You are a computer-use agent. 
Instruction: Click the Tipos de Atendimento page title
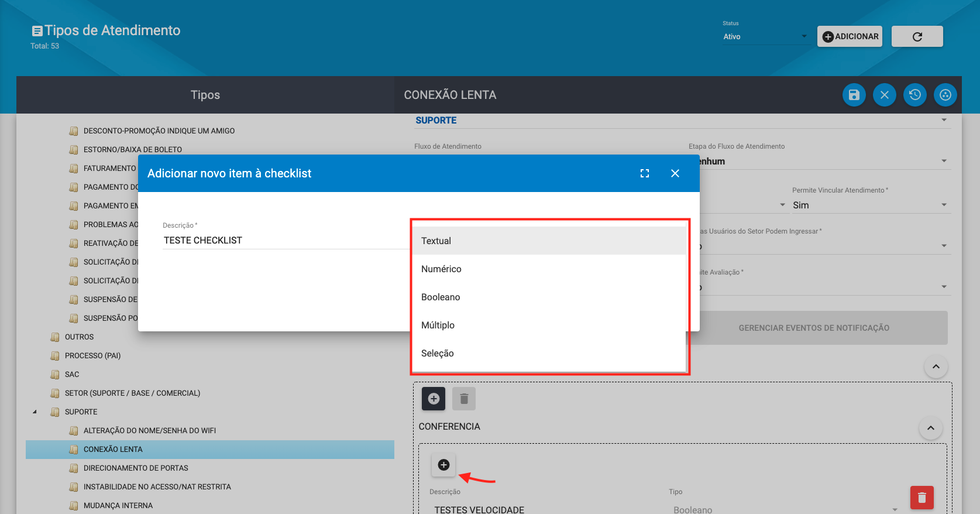[x=112, y=30]
